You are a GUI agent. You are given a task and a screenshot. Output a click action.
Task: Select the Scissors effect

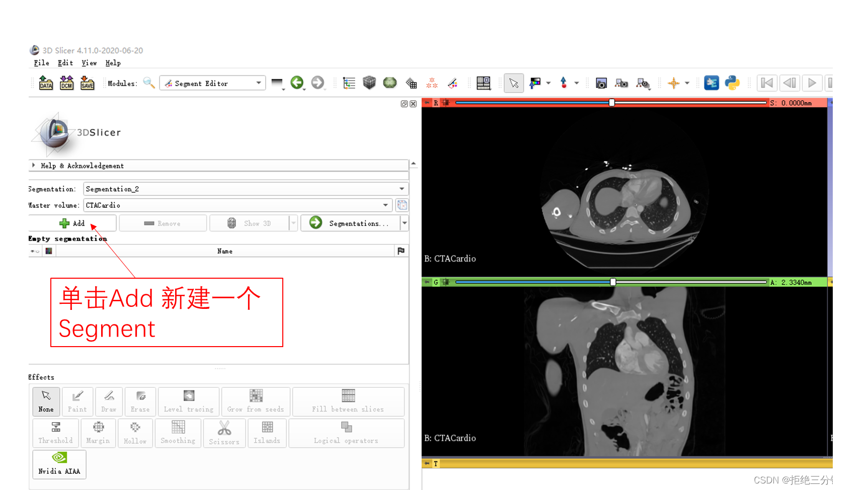(x=224, y=433)
